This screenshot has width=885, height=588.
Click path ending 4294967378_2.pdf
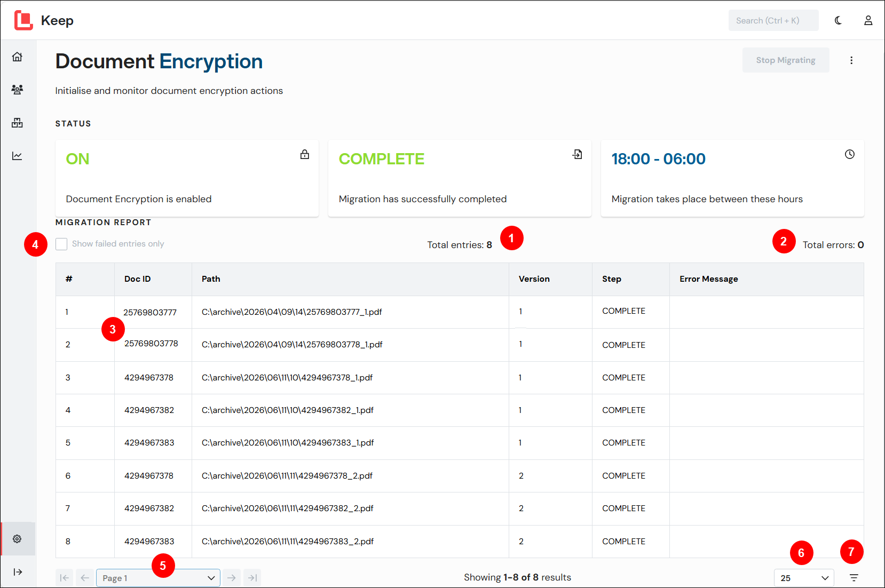click(287, 476)
